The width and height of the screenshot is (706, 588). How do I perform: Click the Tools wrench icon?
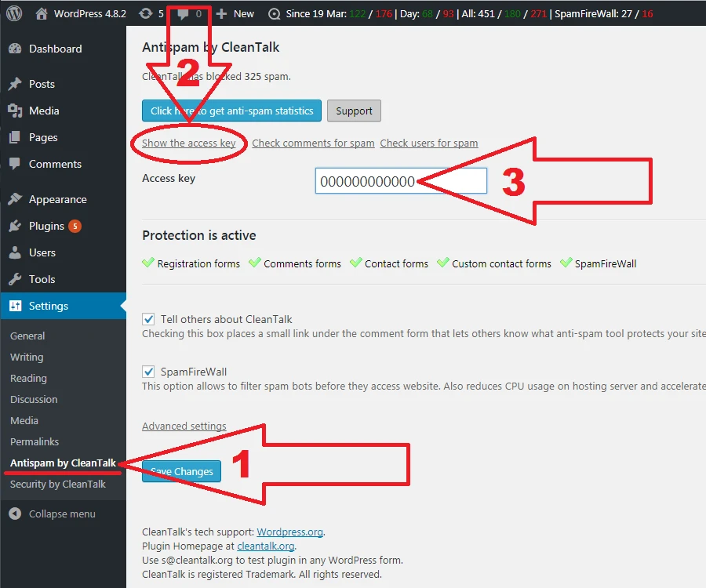click(15, 279)
